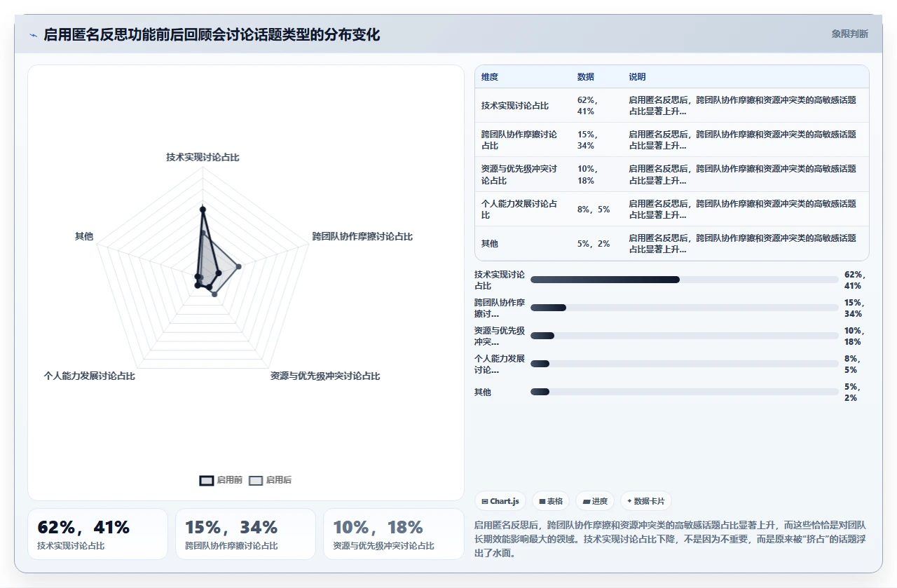Click the lightning icon beside the dashboard title
Viewport: 897px width, 588px height.
click(x=34, y=35)
